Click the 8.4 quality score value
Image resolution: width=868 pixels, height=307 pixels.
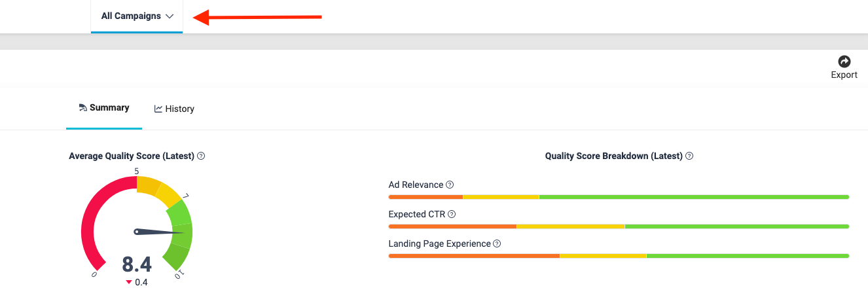[137, 264]
